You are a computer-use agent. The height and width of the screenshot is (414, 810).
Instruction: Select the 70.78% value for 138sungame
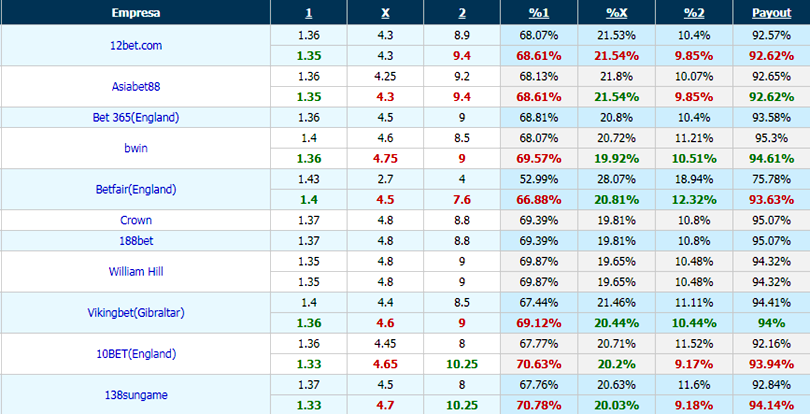539,405
